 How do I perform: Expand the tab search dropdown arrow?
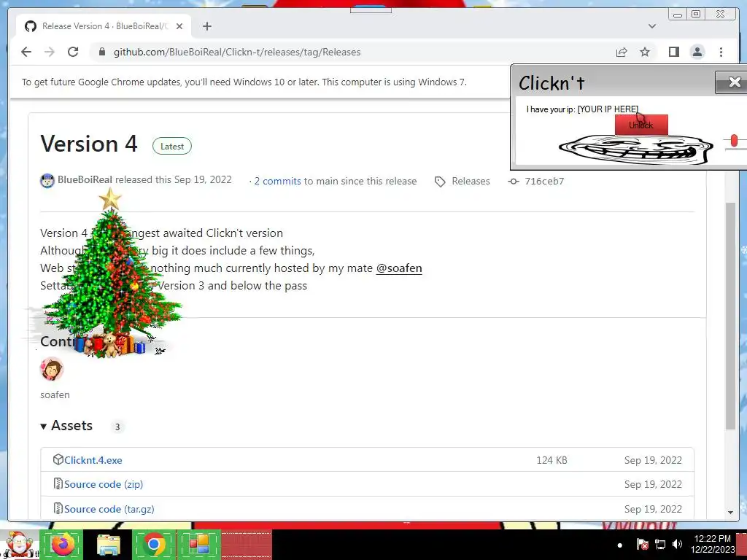tap(651, 26)
